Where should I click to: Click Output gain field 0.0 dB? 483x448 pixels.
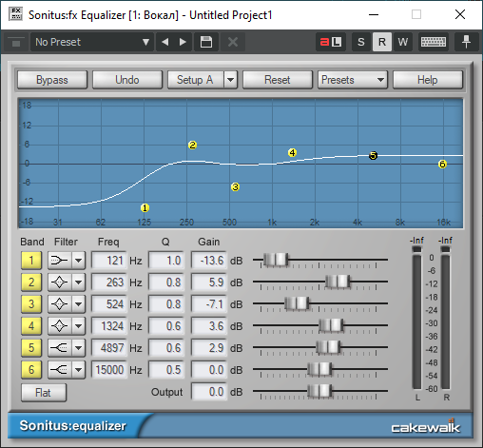209,392
